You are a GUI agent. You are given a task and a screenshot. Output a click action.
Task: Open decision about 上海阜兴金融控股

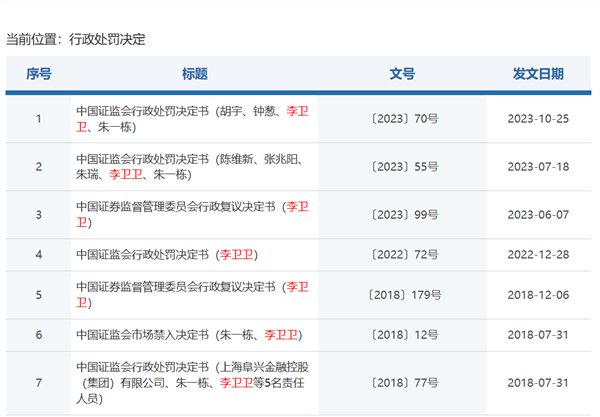pyautogui.click(x=192, y=383)
